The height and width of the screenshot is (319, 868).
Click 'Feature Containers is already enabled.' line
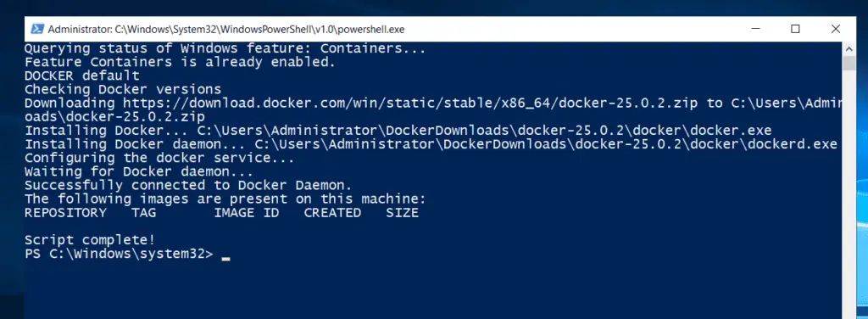click(180, 62)
